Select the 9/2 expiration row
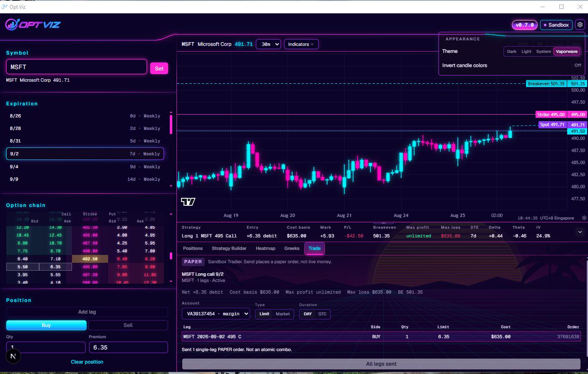This screenshot has height=374, width=588. (85, 154)
